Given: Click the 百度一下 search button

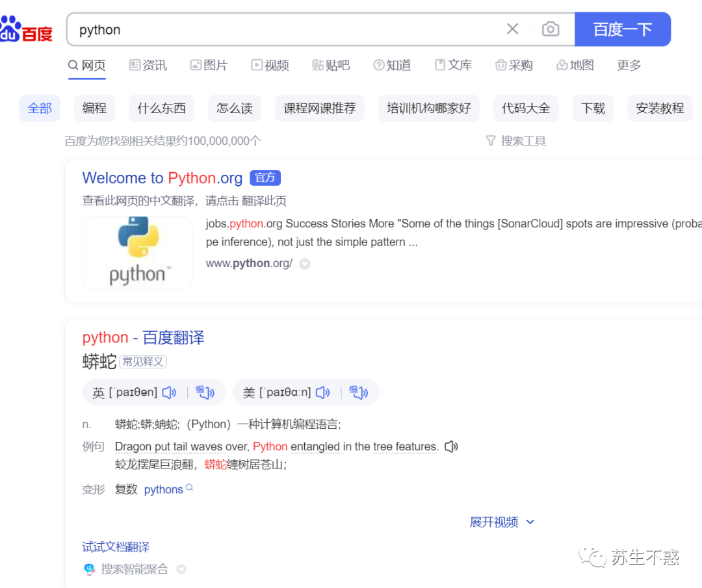Looking at the screenshot, I should 622,29.
